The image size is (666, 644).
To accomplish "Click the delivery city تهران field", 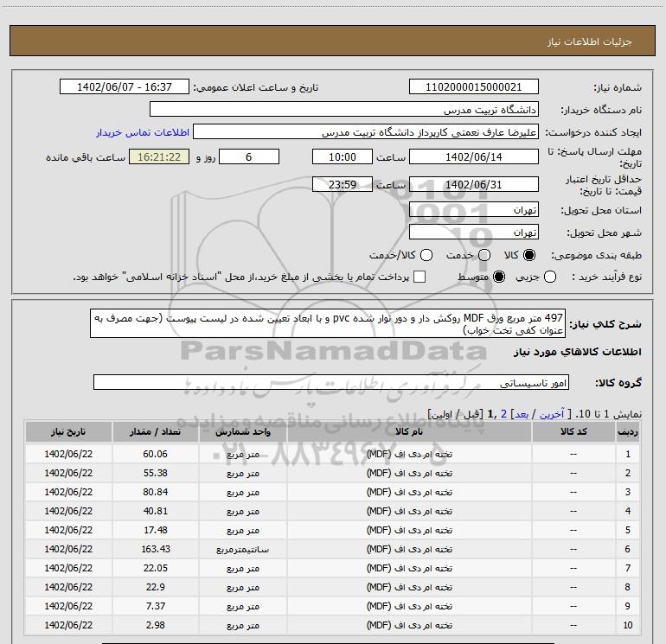I will coord(474,233).
